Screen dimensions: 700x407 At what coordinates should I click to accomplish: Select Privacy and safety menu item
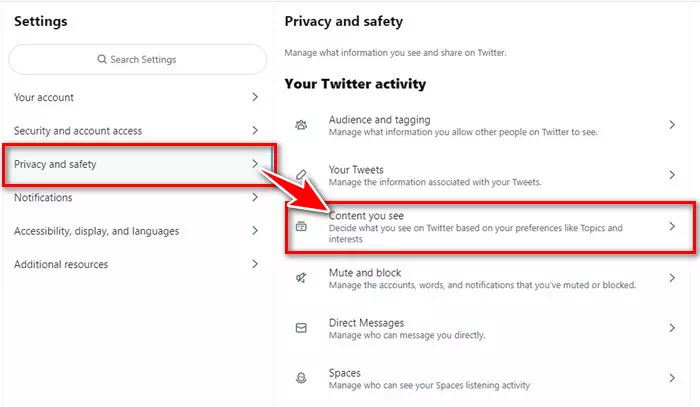(x=139, y=164)
